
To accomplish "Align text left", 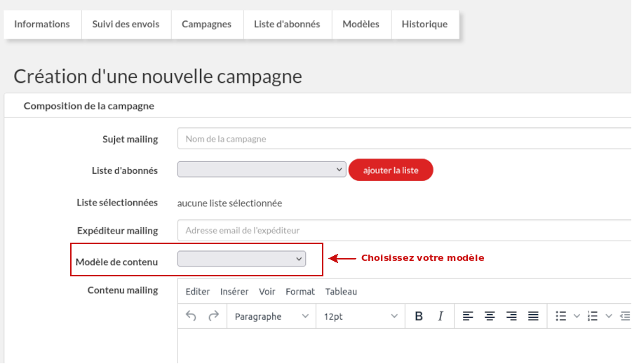I will click(468, 316).
